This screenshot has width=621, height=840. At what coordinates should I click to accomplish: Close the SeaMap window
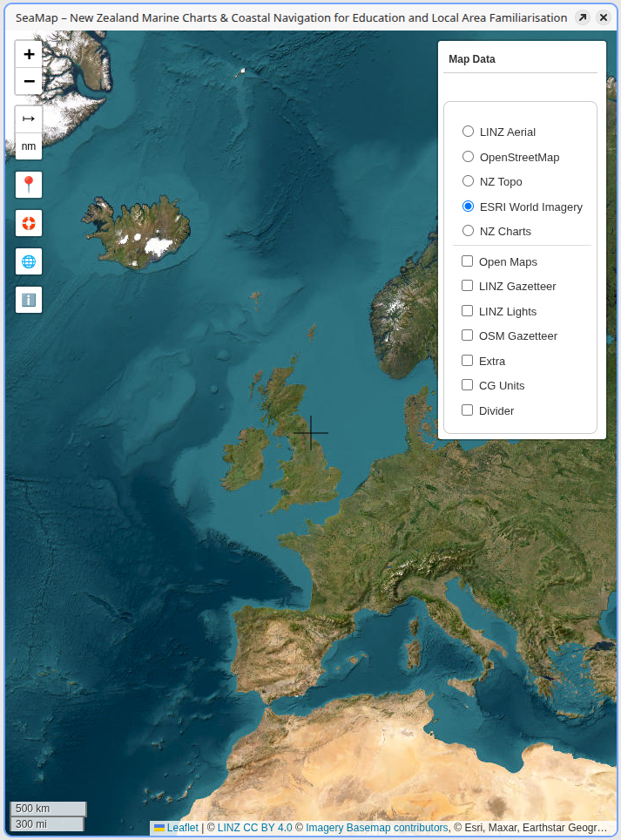604,17
